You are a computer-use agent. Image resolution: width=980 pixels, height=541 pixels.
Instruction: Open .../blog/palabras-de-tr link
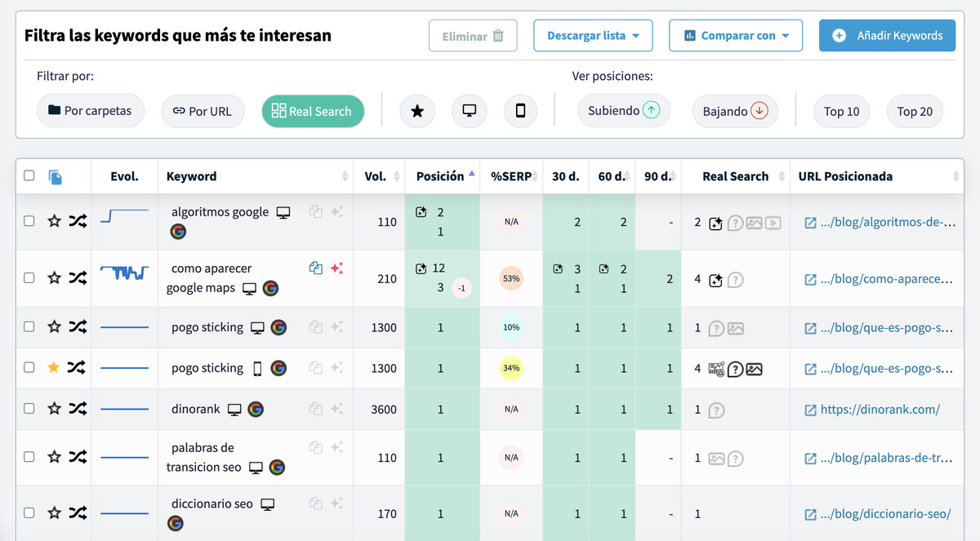887,459
